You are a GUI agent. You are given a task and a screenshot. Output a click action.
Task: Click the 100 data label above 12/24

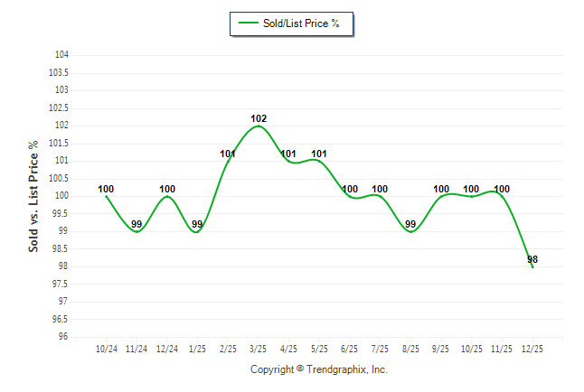[167, 190]
